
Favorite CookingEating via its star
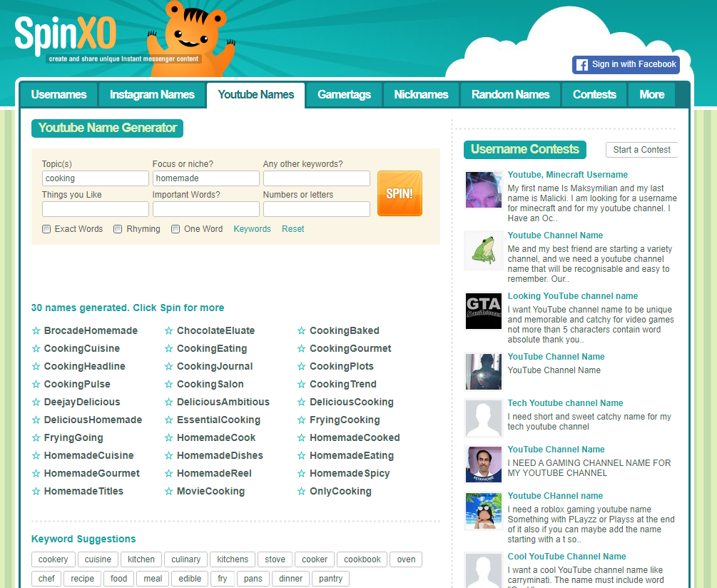[169, 348]
